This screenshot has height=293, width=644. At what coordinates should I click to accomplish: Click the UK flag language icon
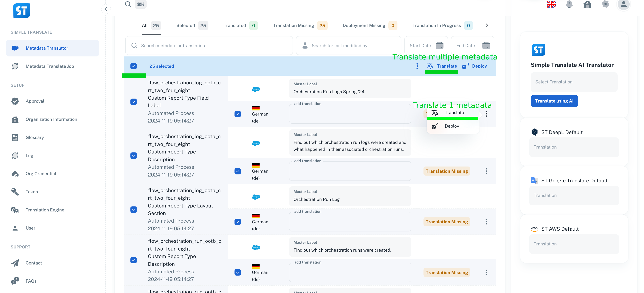[551, 4]
